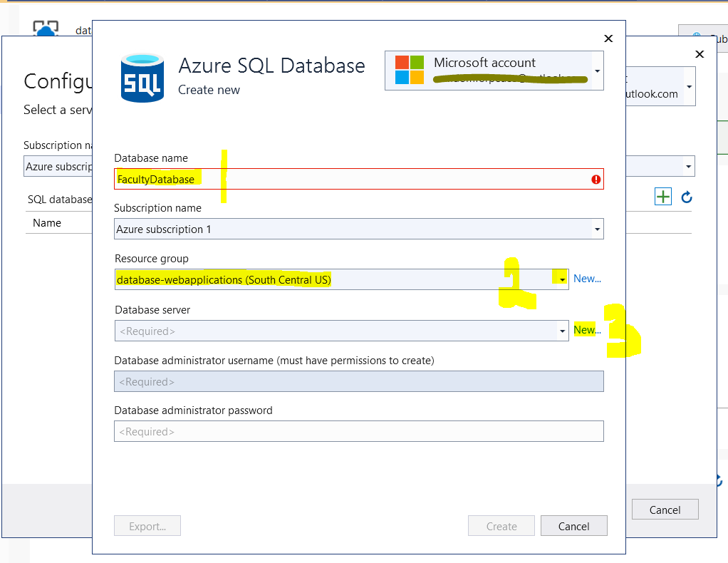This screenshot has width=728, height=563.
Task: Close the background Configure window
Action: (700, 54)
